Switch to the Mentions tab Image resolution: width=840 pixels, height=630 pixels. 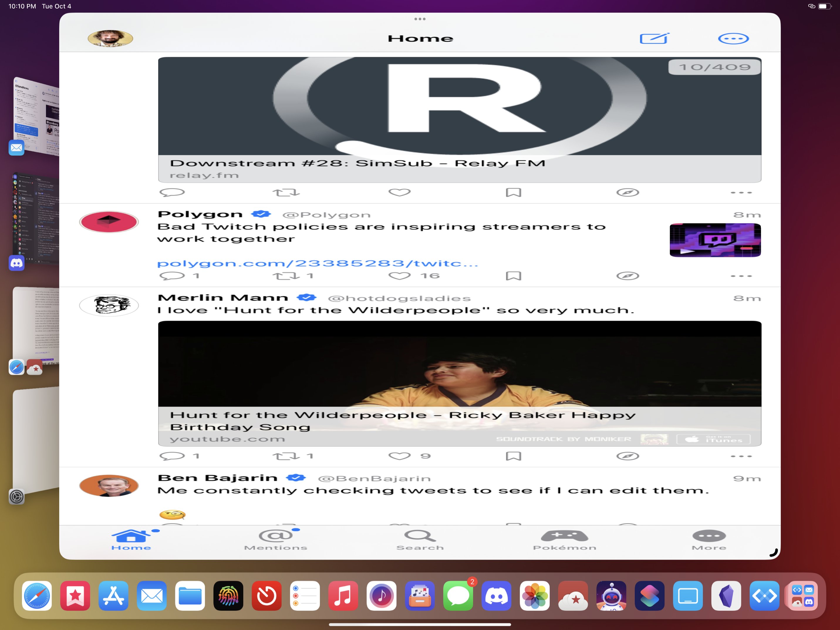276,540
